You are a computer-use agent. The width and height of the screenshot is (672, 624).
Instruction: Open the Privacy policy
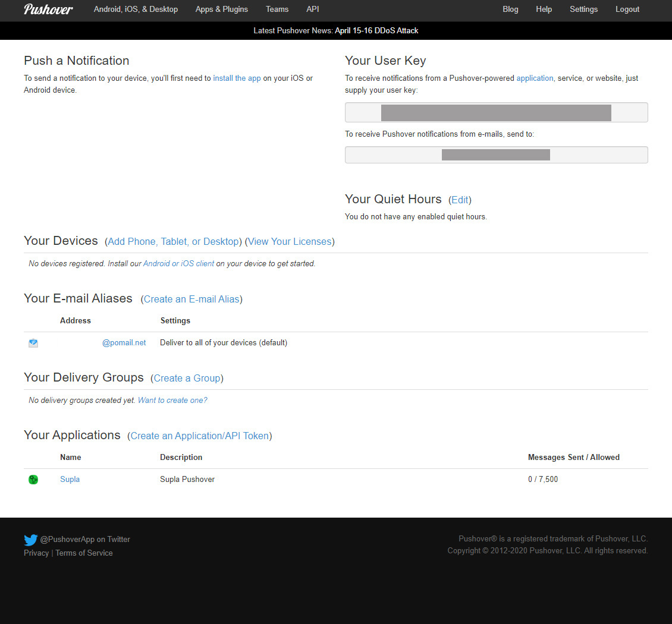coord(36,553)
